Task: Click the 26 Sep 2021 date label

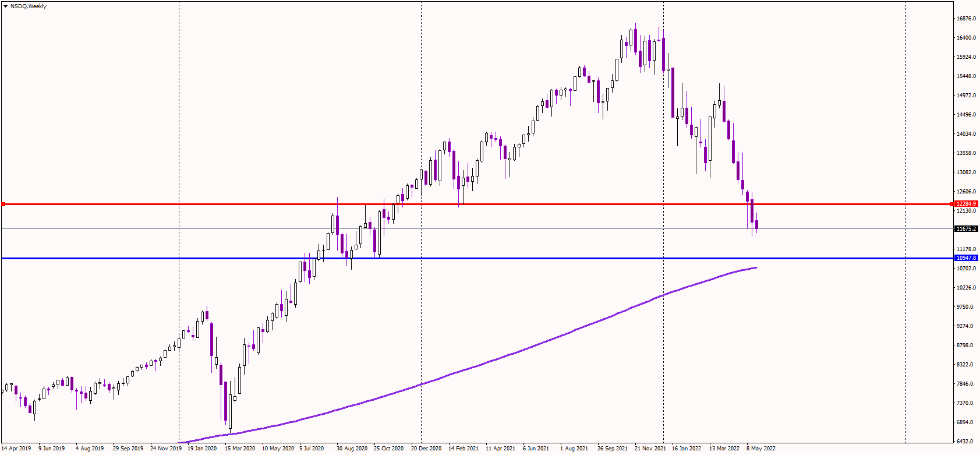Action: 613,449
